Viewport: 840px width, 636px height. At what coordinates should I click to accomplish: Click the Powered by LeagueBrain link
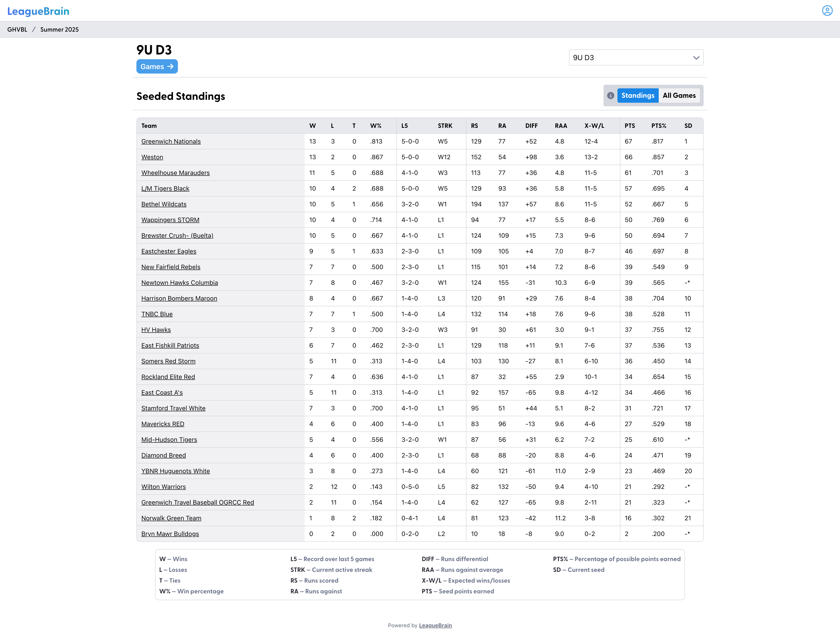click(x=435, y=625)
